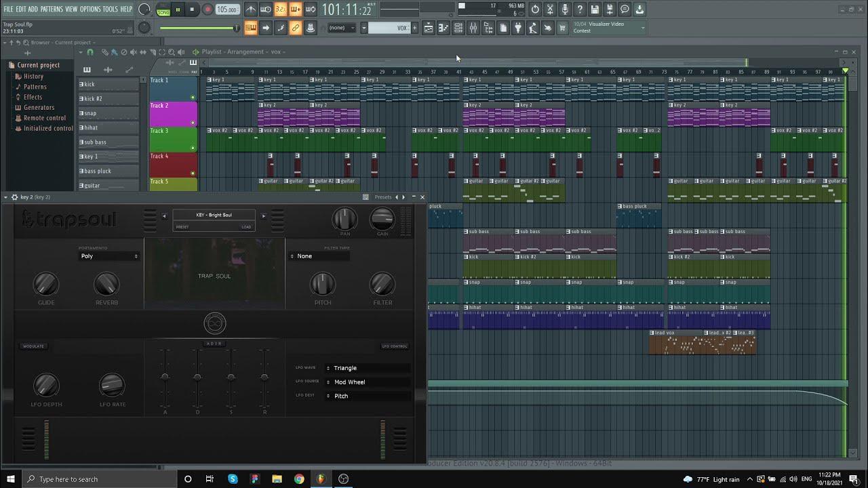Viewport: 868px width, 488px height.
Task: Click the MODULATE button in Trapsoul
Action: [33, 346]
